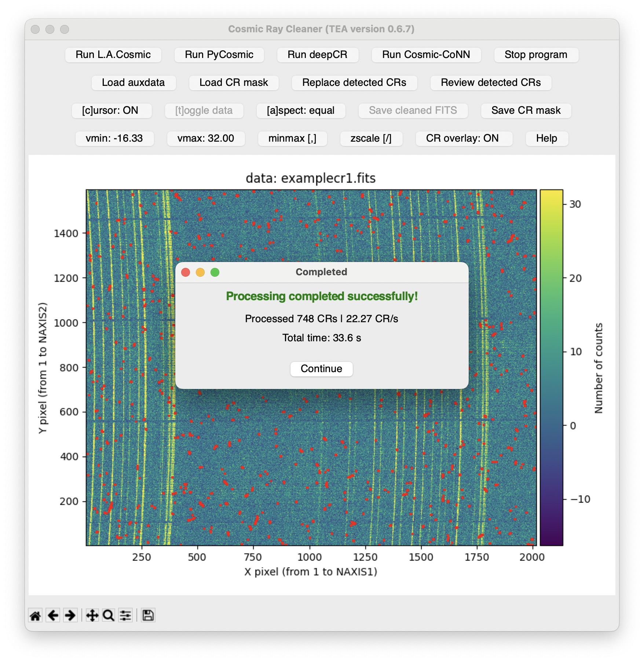Click the Home reset view icon

coord(36,615)
